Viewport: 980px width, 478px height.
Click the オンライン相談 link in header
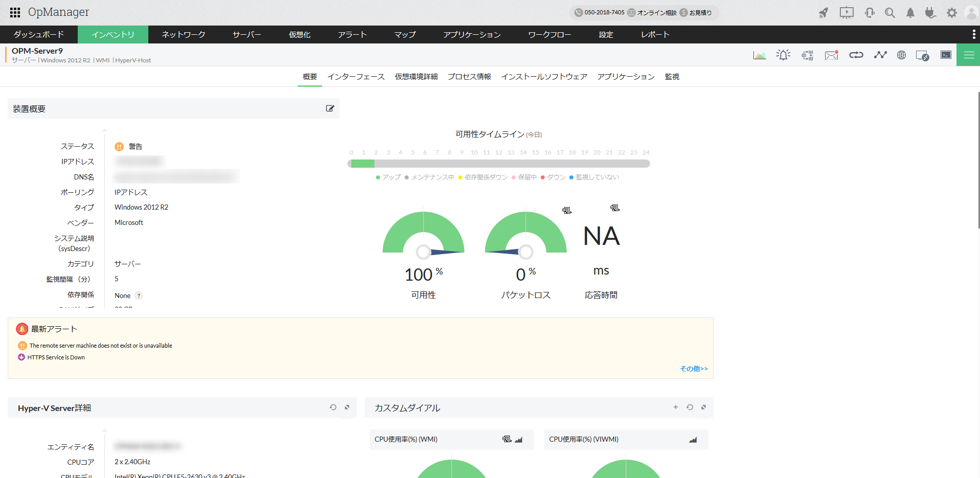[656, 13]
